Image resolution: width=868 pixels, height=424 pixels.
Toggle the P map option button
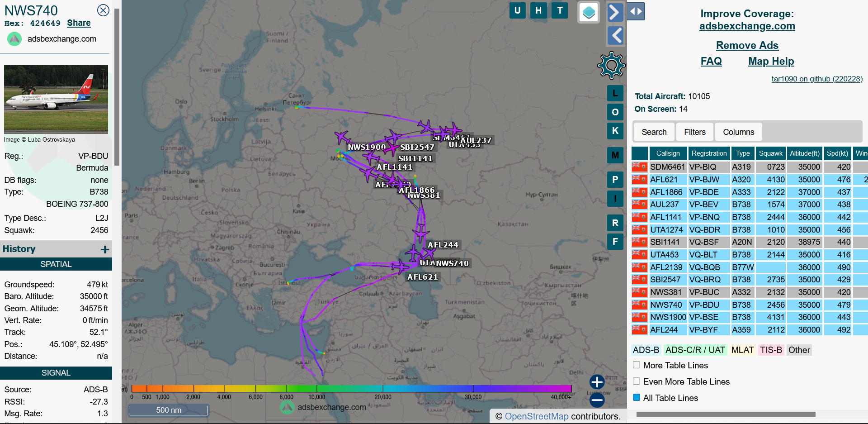tap(615, 180)
